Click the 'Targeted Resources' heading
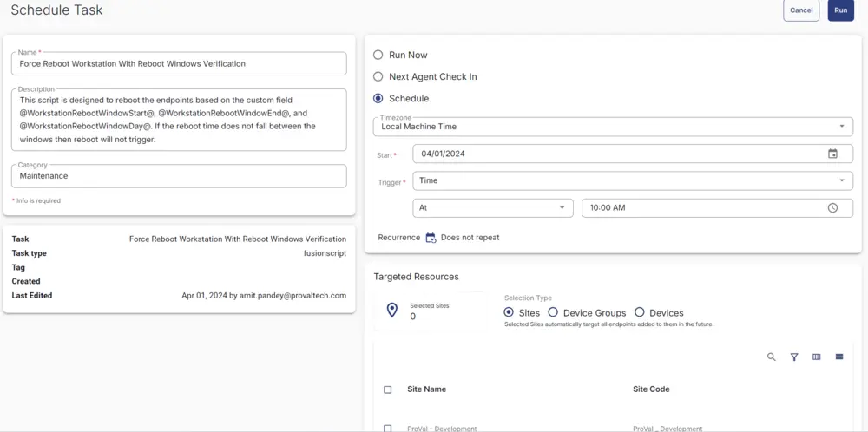868x432 pixels. pos(417,277)
